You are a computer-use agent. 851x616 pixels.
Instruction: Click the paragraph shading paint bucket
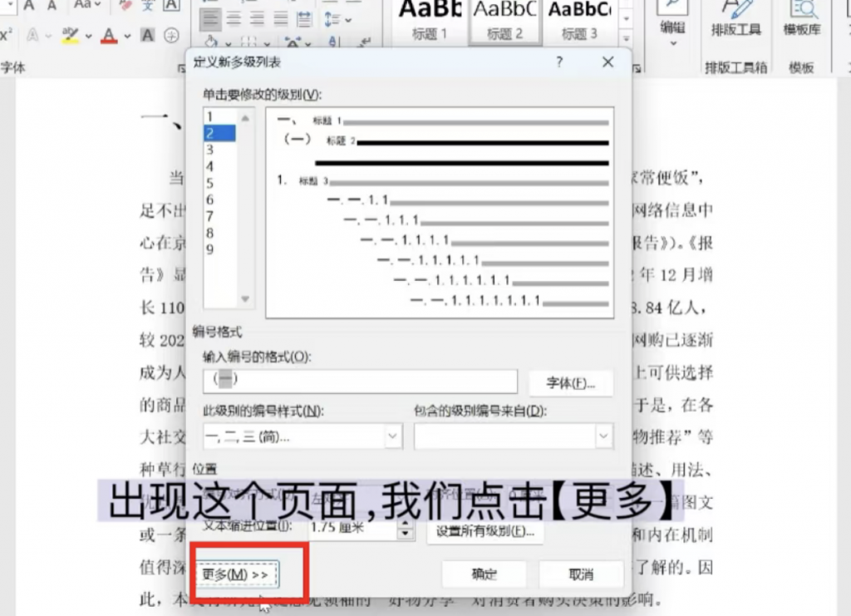210,42
